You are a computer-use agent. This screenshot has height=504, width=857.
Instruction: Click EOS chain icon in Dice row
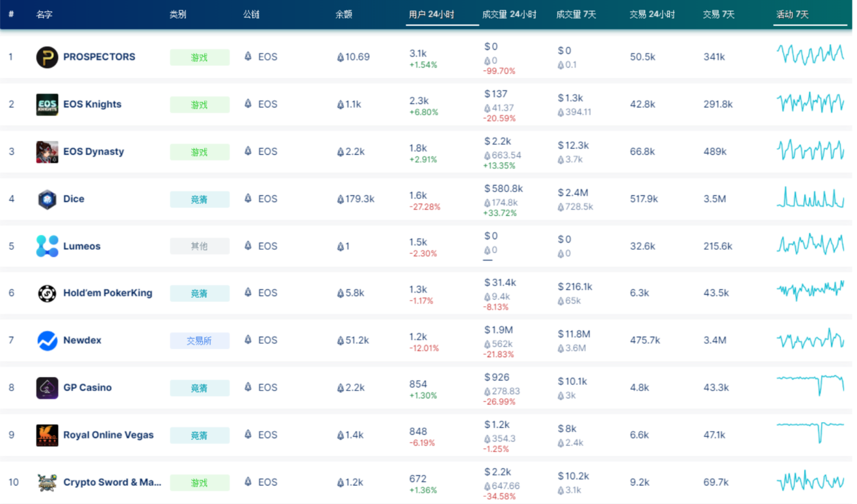(x=248, y=198)
